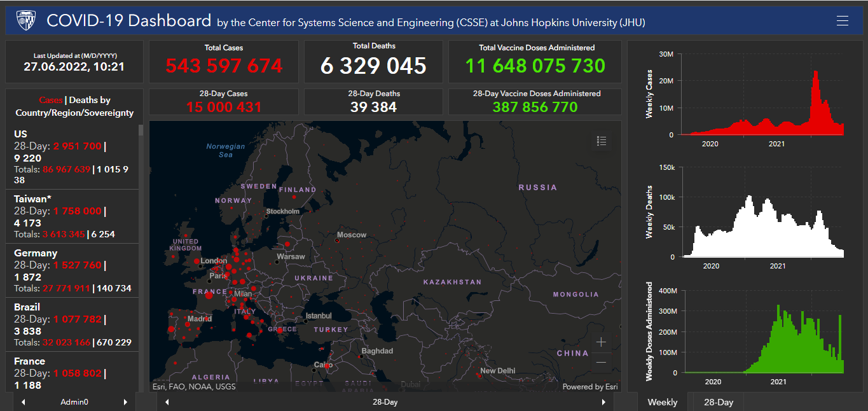Click left arrow on 28-Day map bar
The height and width of the screenshot is (411, 868).
tap(167, 402)
